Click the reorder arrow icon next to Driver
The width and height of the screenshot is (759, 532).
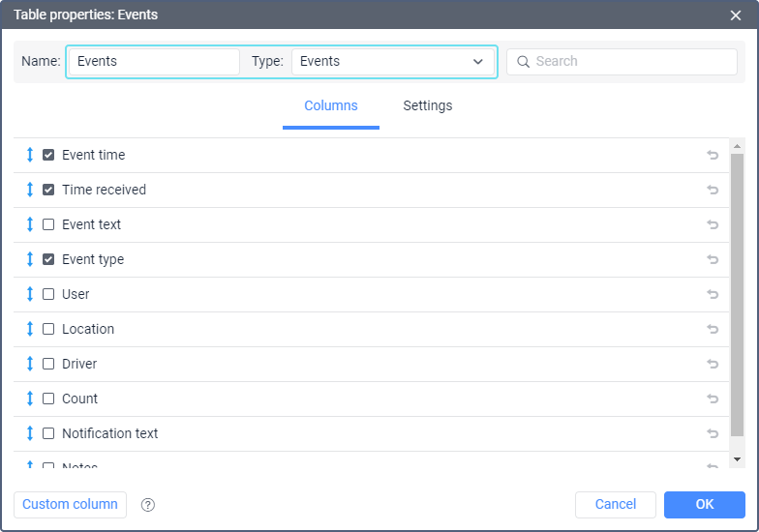pos(30,364)
